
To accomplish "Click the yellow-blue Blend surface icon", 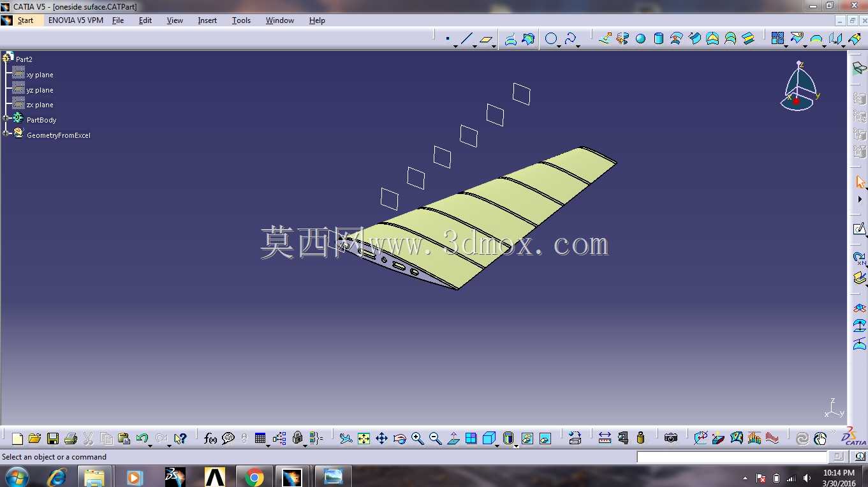I will pyautogui.click(x=748, y=39).
